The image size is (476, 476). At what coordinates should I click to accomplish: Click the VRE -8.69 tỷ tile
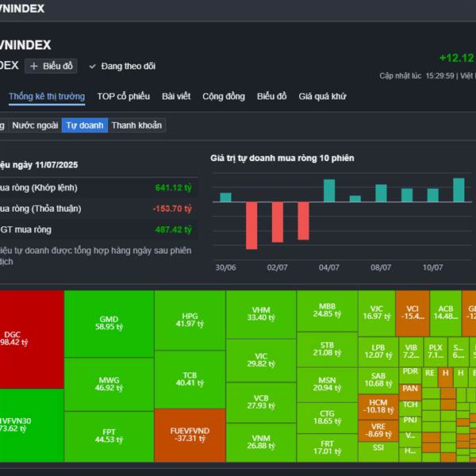click(x=378, y=431)
